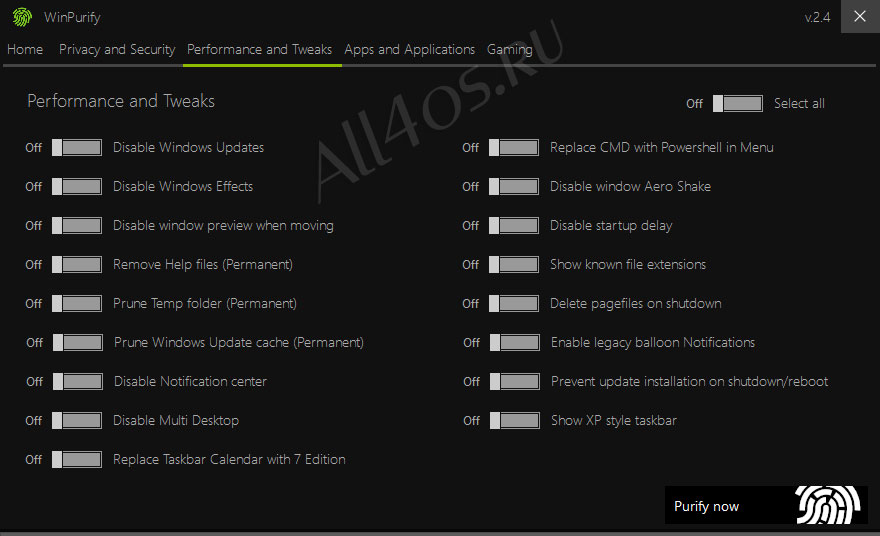Click the Disable Windows Updates label
Image resolution: width=880 pixels, height=536 pixels.
189,148
